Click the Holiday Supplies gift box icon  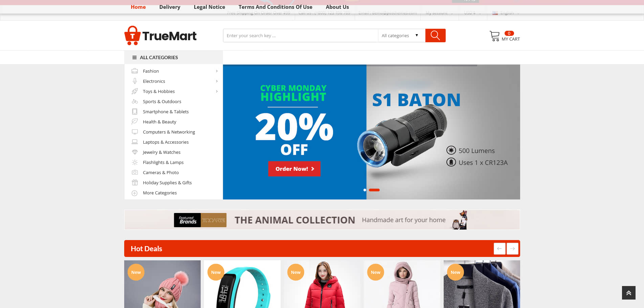pos(135,183)
